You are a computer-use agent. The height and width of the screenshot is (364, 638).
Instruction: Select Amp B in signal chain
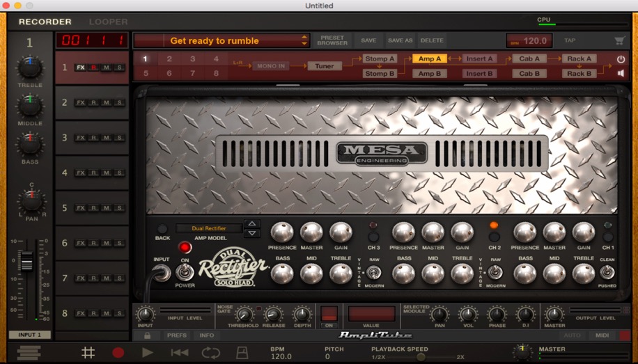click(429, 74)
